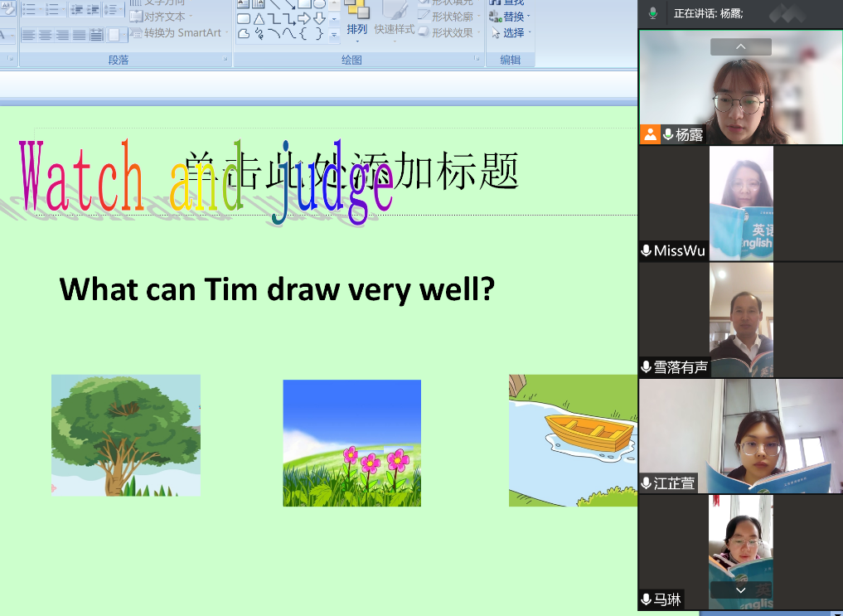Select the scribble line tool
This screenshot has height=616, width=843.
(x=259, y=34)
